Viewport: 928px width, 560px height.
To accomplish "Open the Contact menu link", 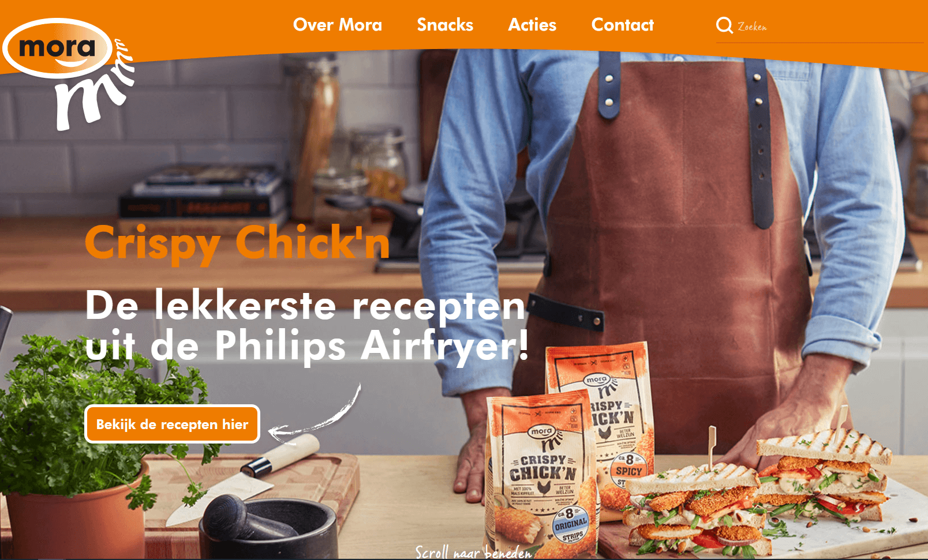I will [x=623, y=25].
